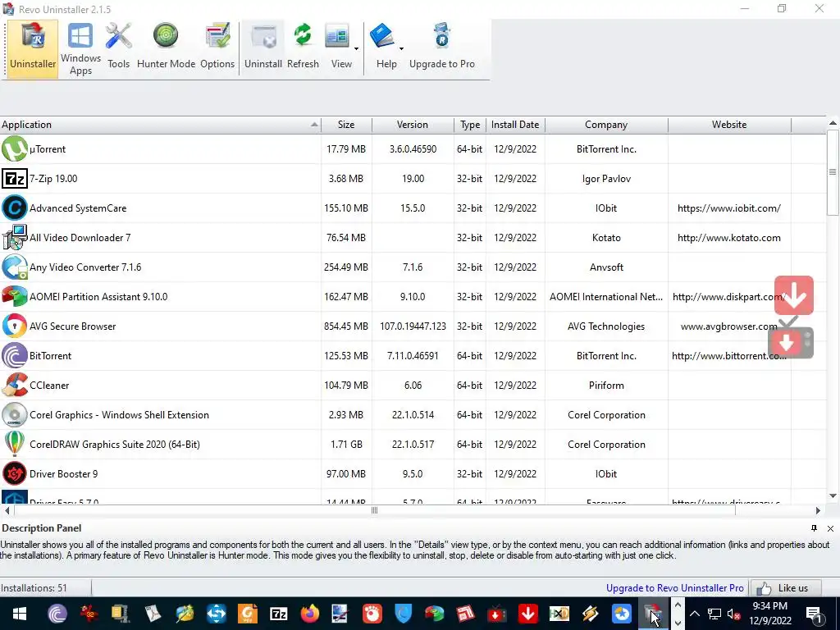Open Options settings

pyautogui.click(x=217, y=48)
